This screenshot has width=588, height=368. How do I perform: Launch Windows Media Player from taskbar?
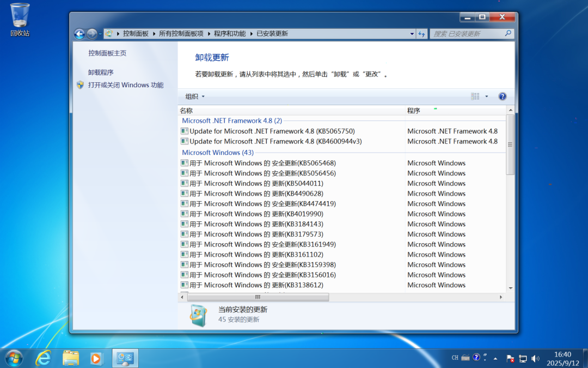[96, 358]
